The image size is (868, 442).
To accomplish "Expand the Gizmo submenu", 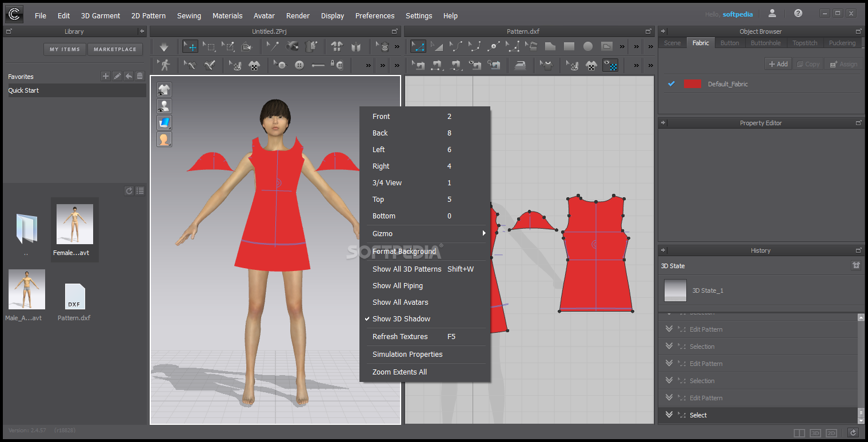I will [x=425, y=233].
